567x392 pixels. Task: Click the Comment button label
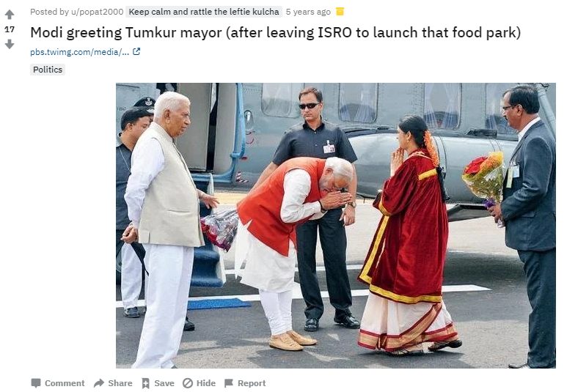65,383
